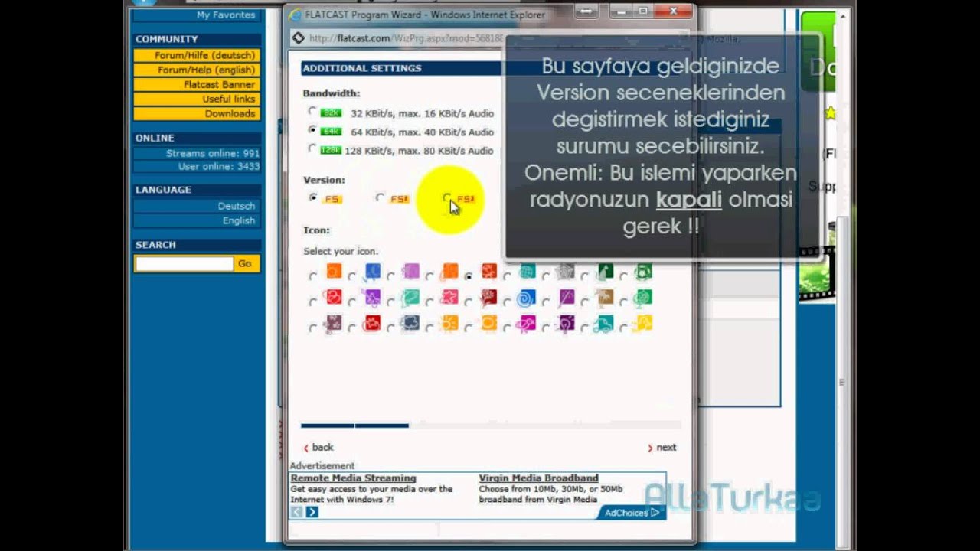Click the "User online: 3433" text
This screenshot has height=551, width=980.
[x=219, y=167]
